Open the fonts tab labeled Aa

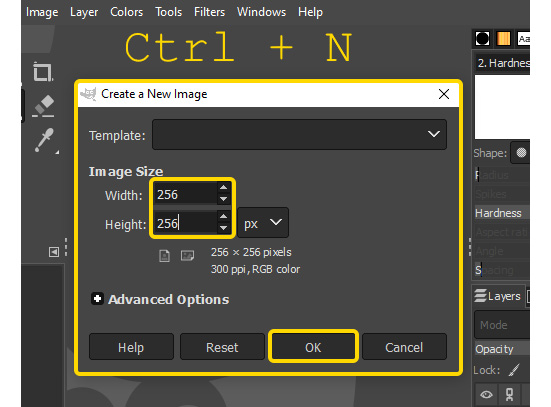click(524, 38)
